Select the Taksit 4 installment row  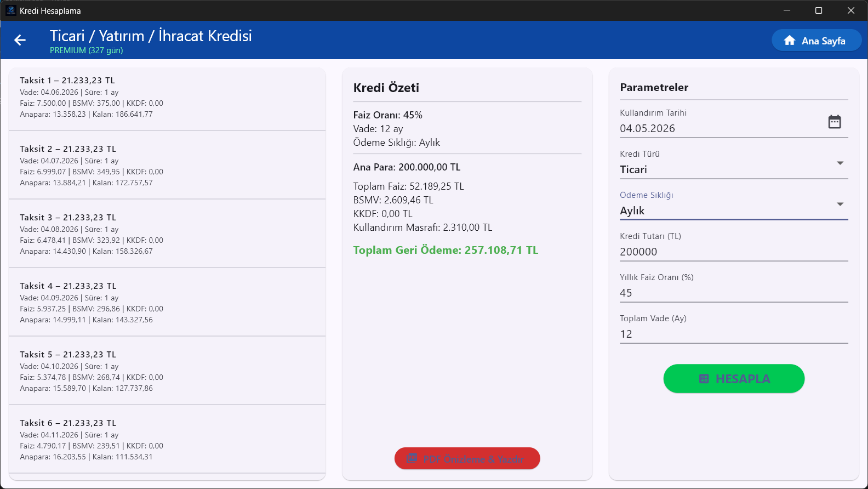pyautogui.click(x=167, y=303)
